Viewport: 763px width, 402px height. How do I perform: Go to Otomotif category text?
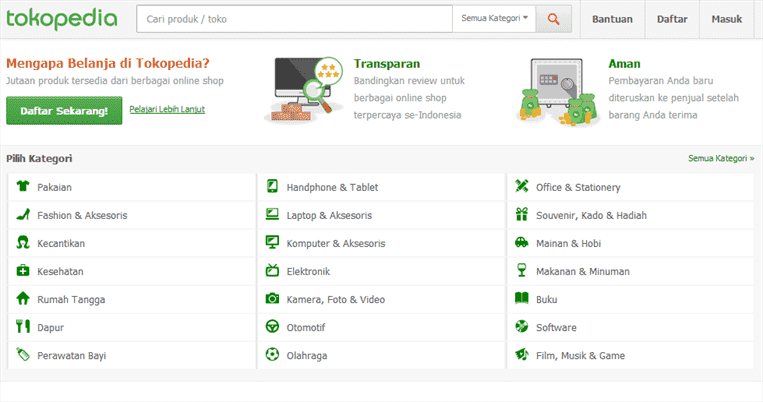[306, 328]
